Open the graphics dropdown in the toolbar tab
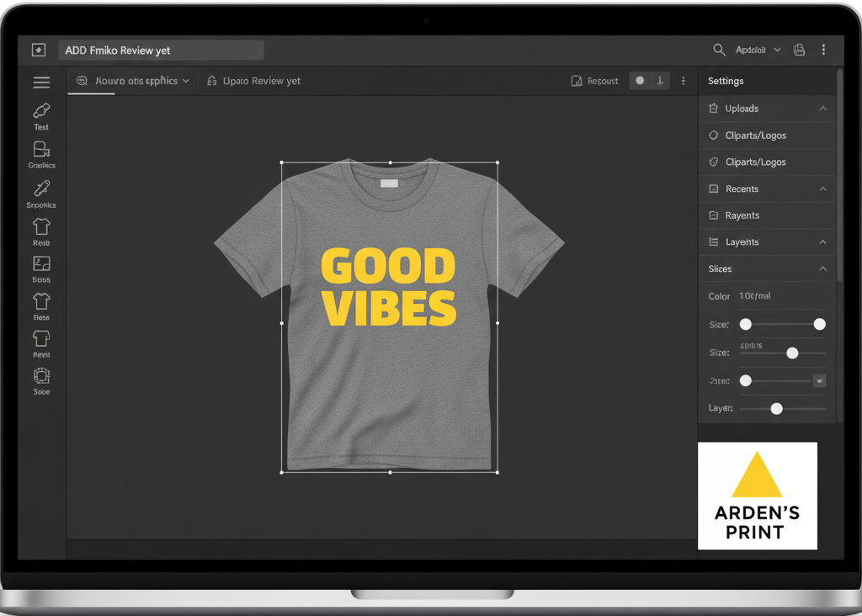 pyautogui.click(x=186, y=80)
